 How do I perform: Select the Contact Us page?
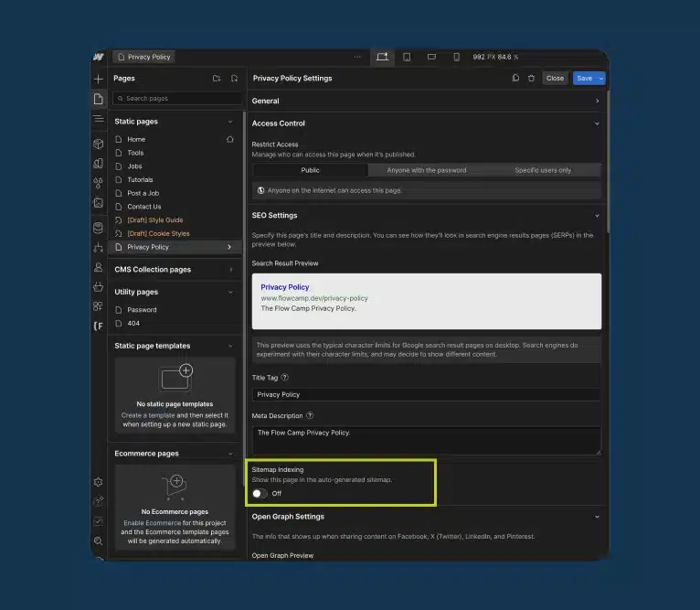tap(143, 207)
